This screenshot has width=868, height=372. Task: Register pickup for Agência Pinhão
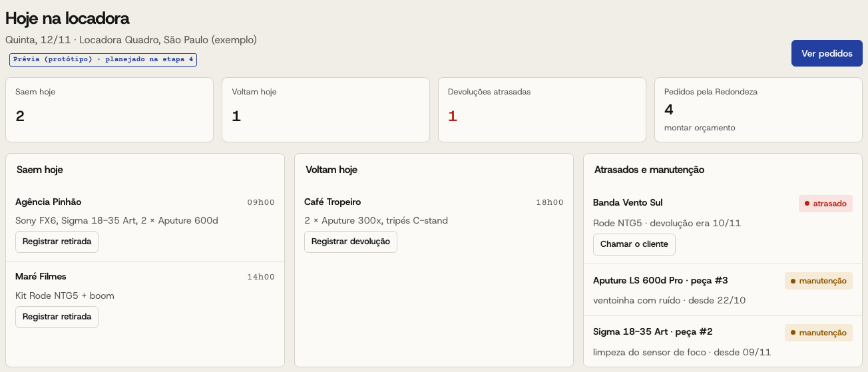pos(57,242)
